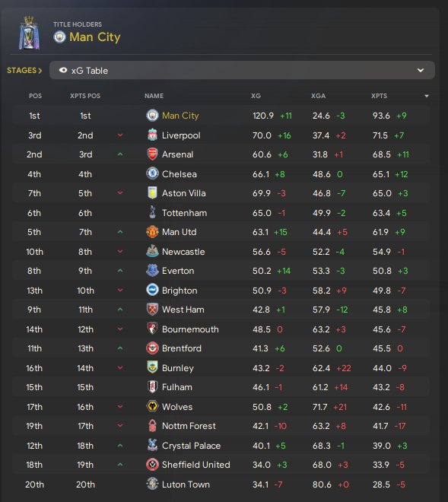The width and height of the screenshot is (448, 502).
Task: Click the Man City badge beside title holders
Action: click(x=59, y=37)
